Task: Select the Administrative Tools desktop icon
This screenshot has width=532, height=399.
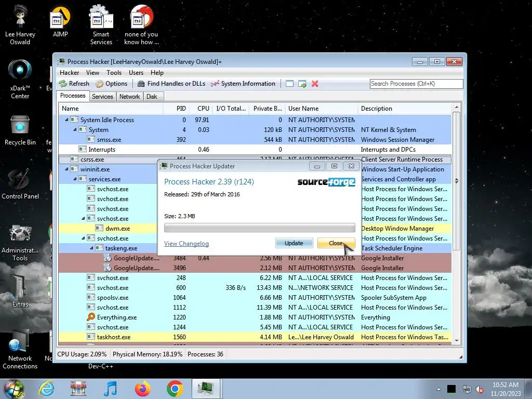Action: 20,243
